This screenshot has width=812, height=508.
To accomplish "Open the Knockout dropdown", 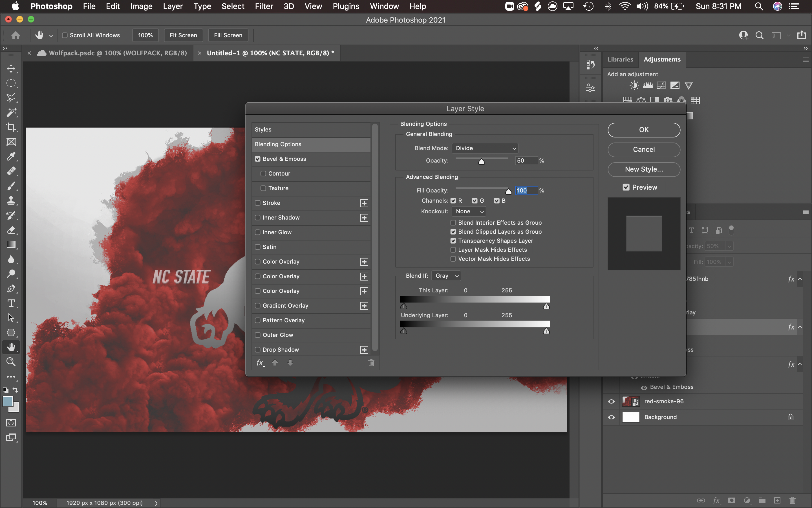I will click(469, 211).
